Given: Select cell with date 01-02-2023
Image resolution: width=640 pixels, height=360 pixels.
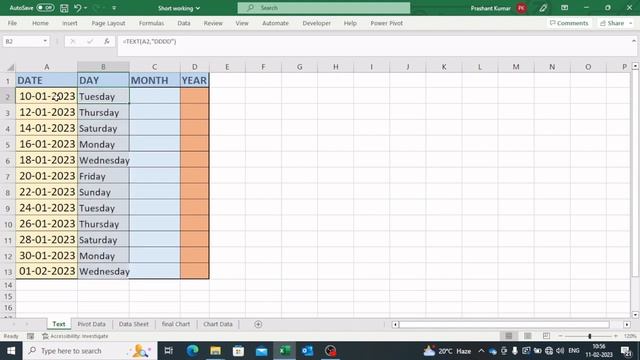Looking at the screenshot, I should point(47,271).
